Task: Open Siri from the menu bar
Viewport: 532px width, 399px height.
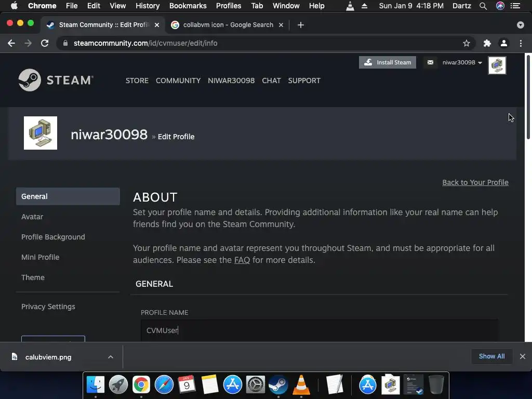Action: tap(500, 6)
